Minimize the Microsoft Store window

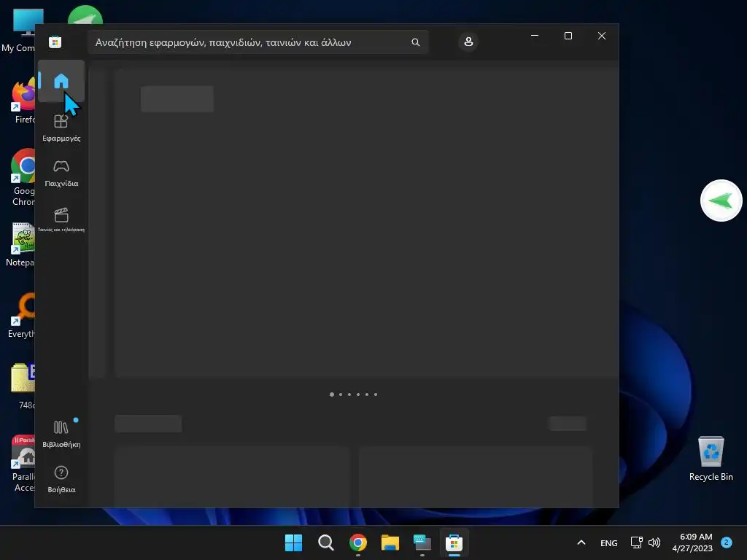[535, 36]
